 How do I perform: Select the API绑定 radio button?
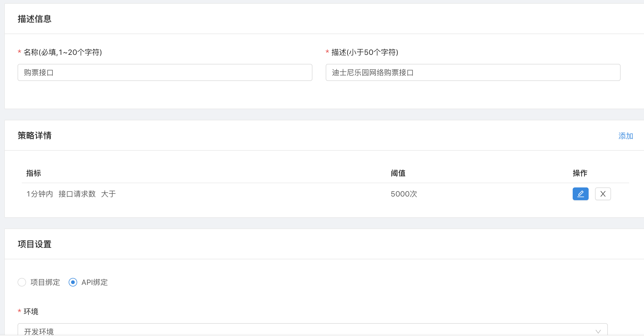click(x=73, y=282)
